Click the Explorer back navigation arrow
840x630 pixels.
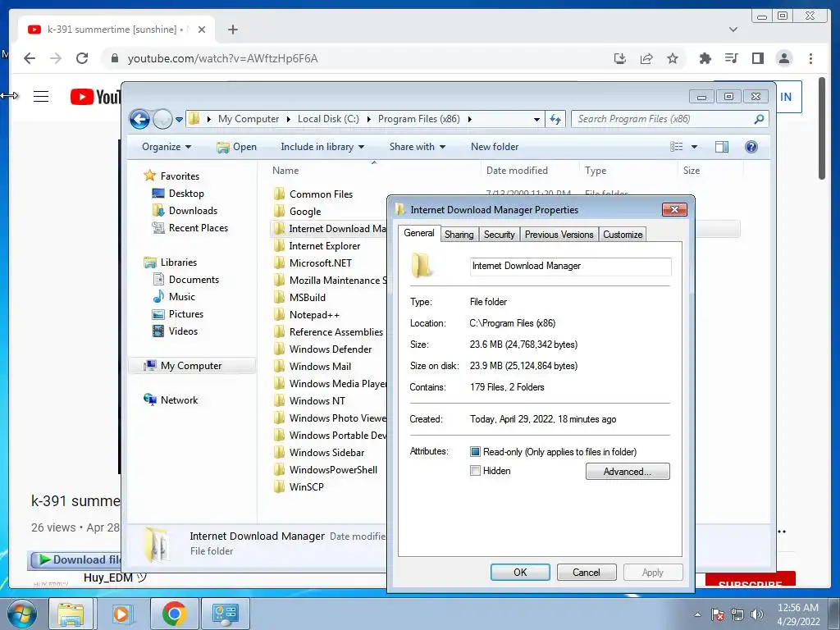click(x=139, y=119)
